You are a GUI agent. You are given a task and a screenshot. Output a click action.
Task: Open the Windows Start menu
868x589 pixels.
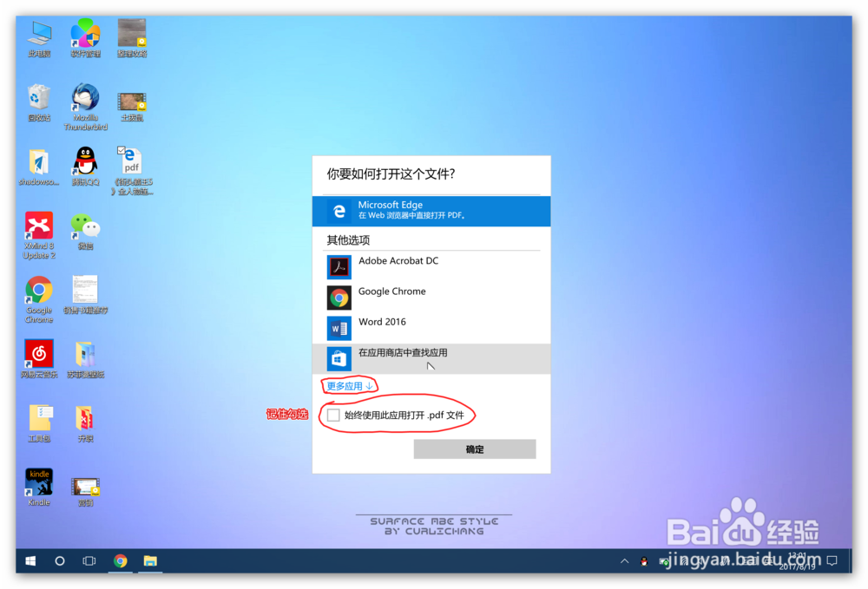(30, 560)
